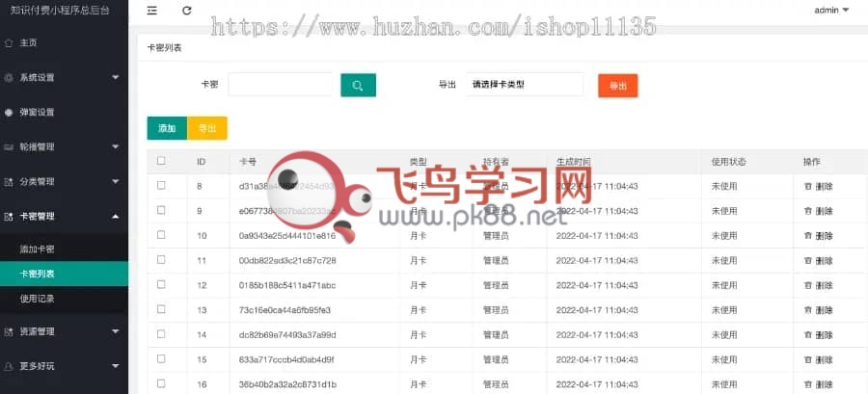Click the green search magnifier button
The width and height of the screenshot is (868, 394).
pyautogui.click(x=358, y=85)
